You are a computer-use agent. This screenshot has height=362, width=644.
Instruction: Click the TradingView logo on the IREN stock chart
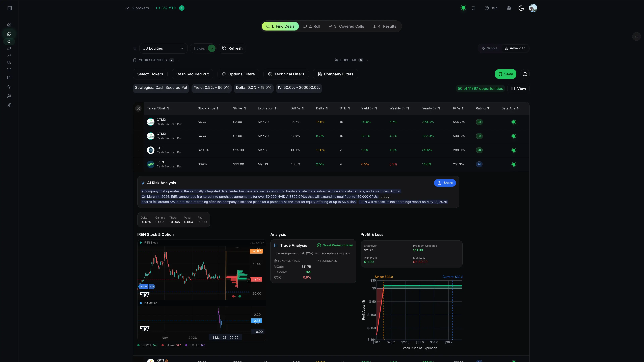145,295
